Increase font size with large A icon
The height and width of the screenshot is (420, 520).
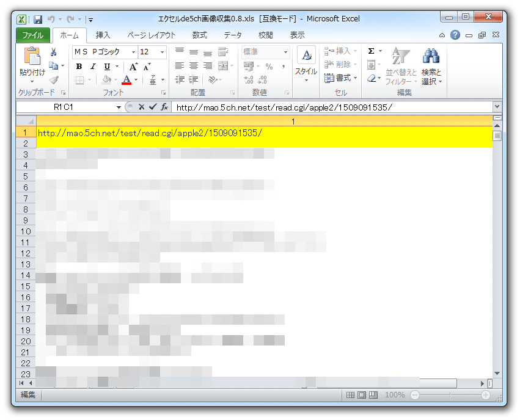(x=133, y=67)
